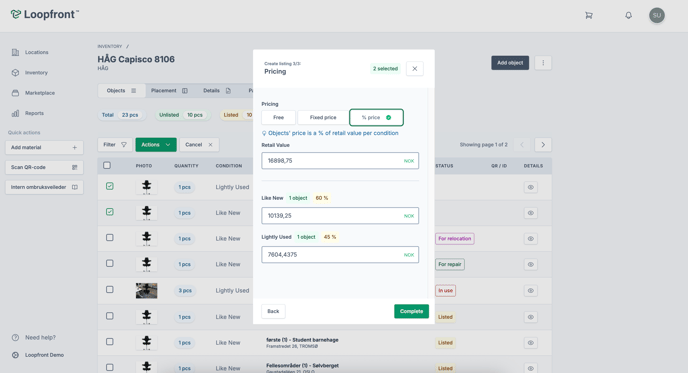Focus the Retail Value input field

pyautogui.click(x=340, y=161)
